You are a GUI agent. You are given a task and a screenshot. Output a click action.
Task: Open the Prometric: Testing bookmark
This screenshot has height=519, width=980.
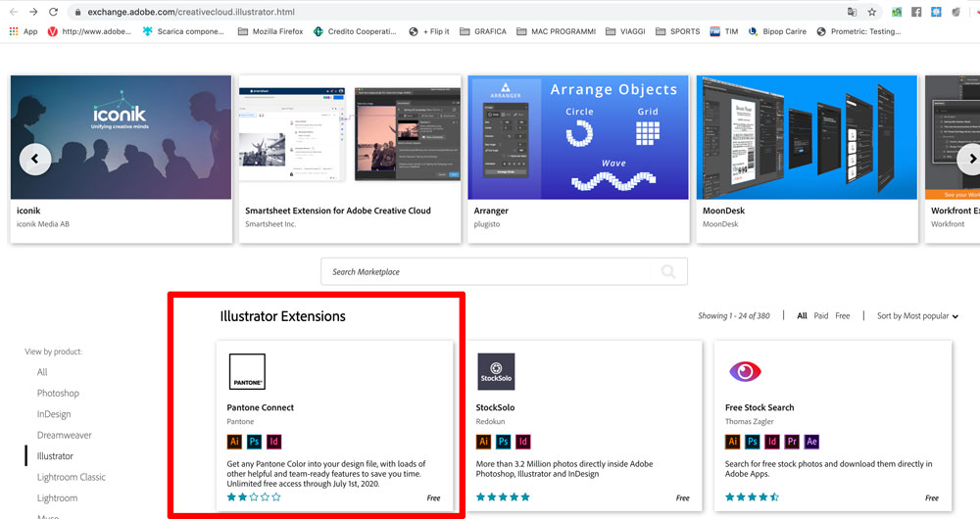(858, 31)
